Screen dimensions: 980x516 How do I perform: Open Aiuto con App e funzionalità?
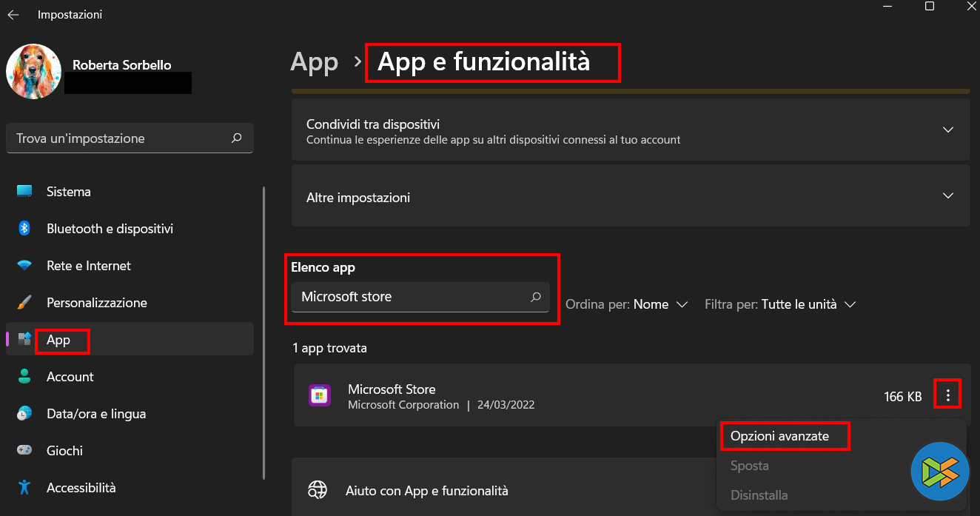pyautogui.click(x=426, y=491)
